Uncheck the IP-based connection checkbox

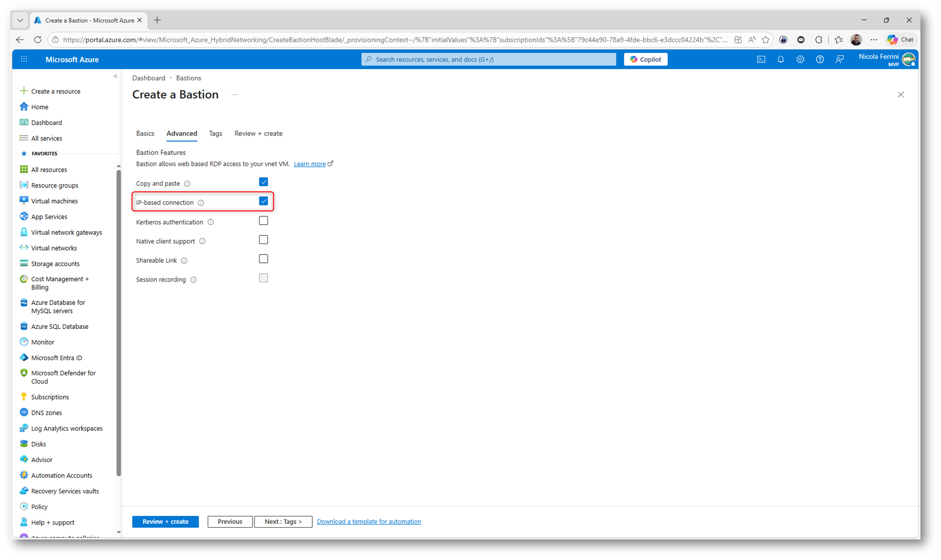click(x=263, y=201)
